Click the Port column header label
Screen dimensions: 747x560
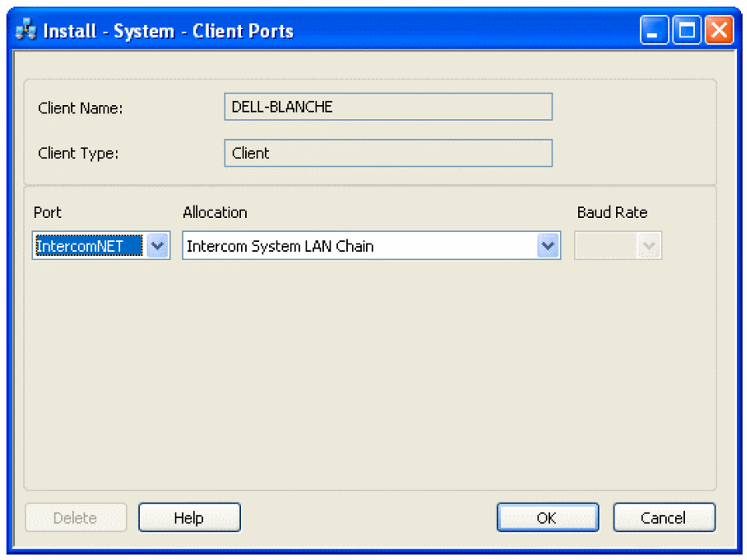pyautogui.click(x=47, y=212)
